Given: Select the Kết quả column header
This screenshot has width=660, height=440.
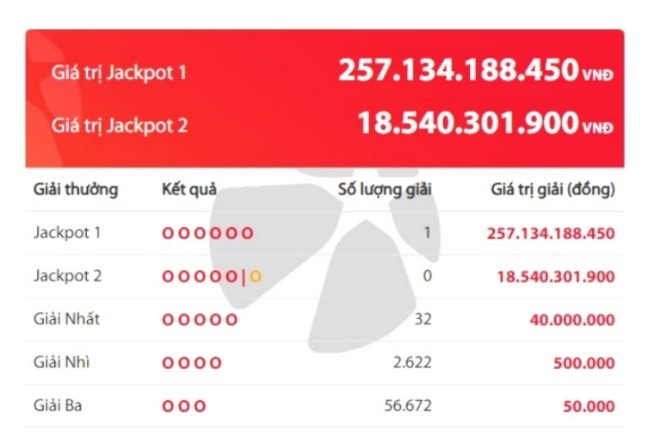Looking at the screenshot, I should [x=189, y=189].
